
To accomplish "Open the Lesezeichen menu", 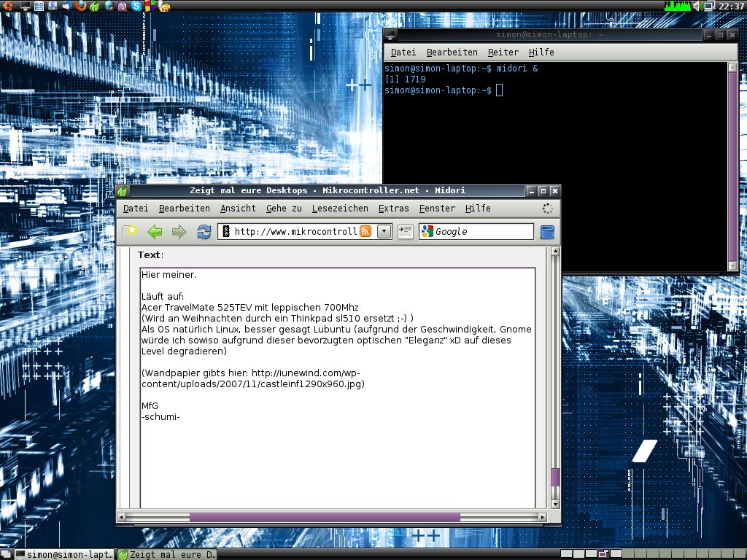I will pos(340,209).
